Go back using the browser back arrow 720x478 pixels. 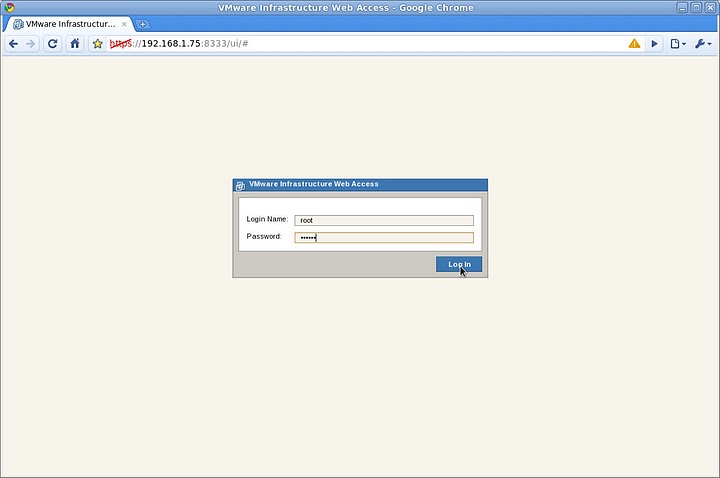point(13,44)
